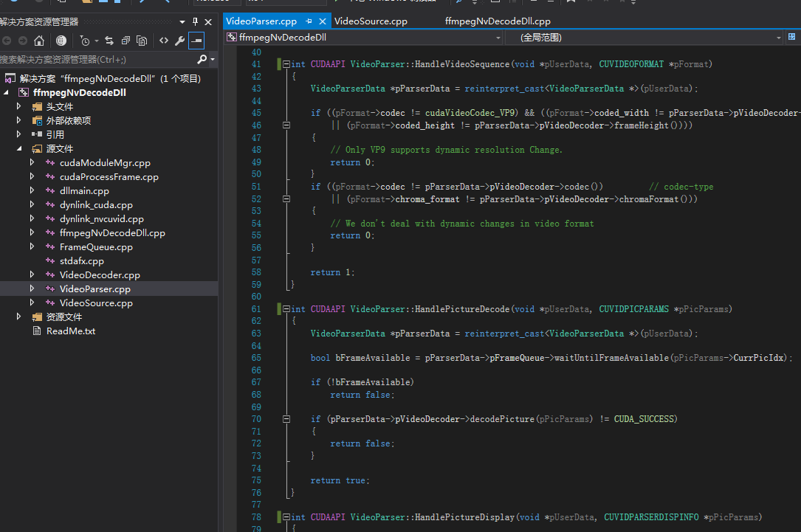Open the ffmpegNvDecodeDll project scope dropdown

point(498,37)
